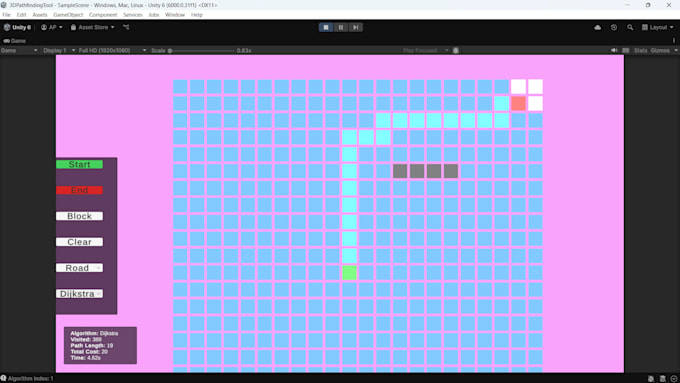Image resolution: width=680 pixels, height=383 pixels.
Task: Toggle the Stats overlay
Action: [x=640, y=51]
